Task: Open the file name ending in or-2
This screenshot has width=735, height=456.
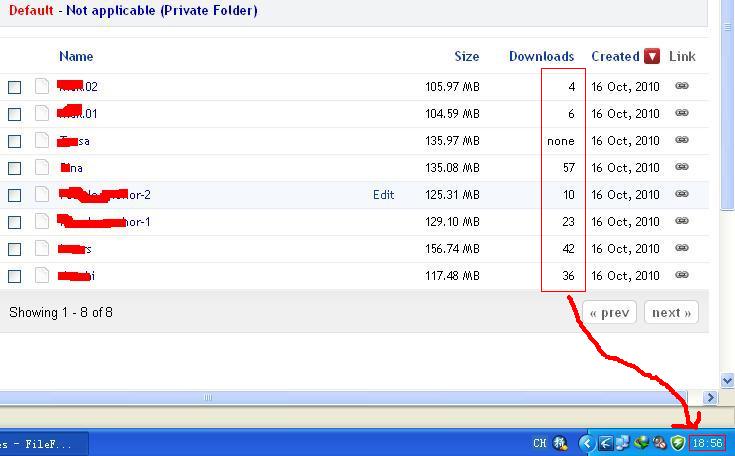Action: coord(105,194)
